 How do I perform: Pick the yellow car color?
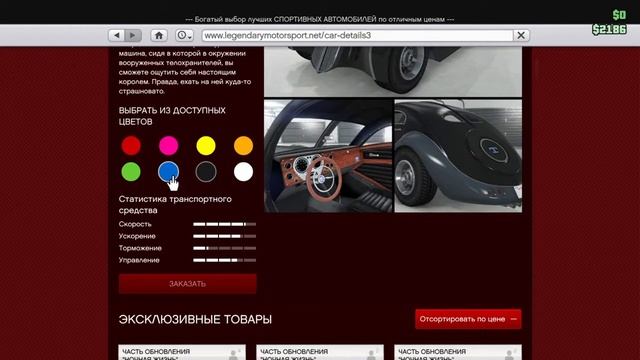point(206,146)
